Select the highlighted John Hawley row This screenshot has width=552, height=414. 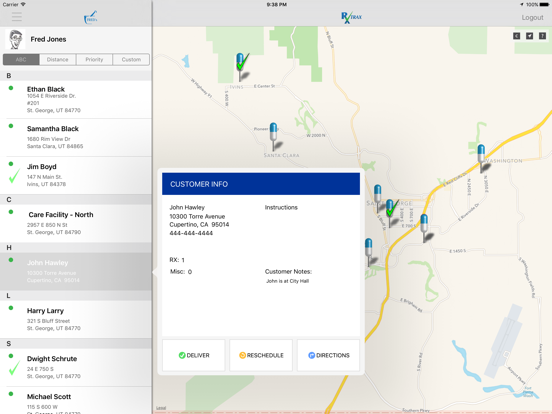click(x=76, y=271)
